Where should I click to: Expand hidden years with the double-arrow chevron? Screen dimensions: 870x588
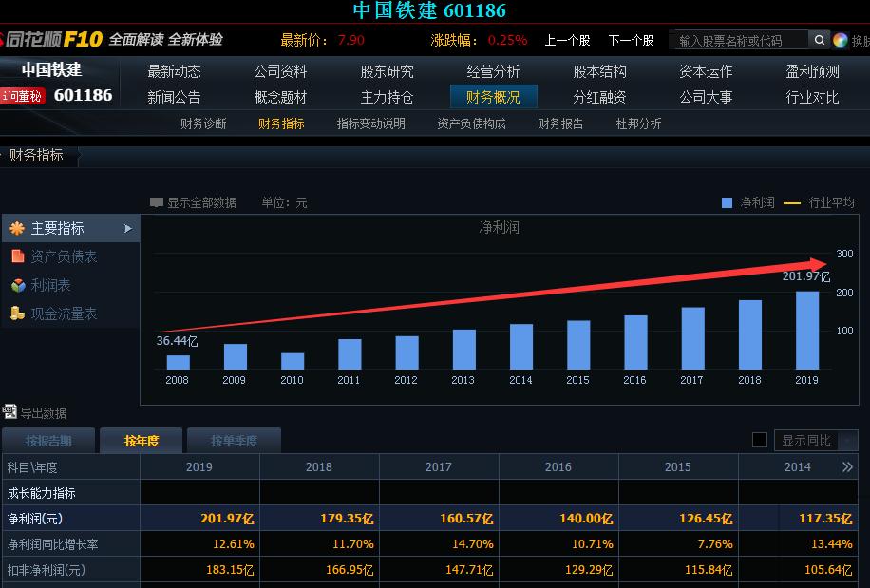click(x=849, y=466)
